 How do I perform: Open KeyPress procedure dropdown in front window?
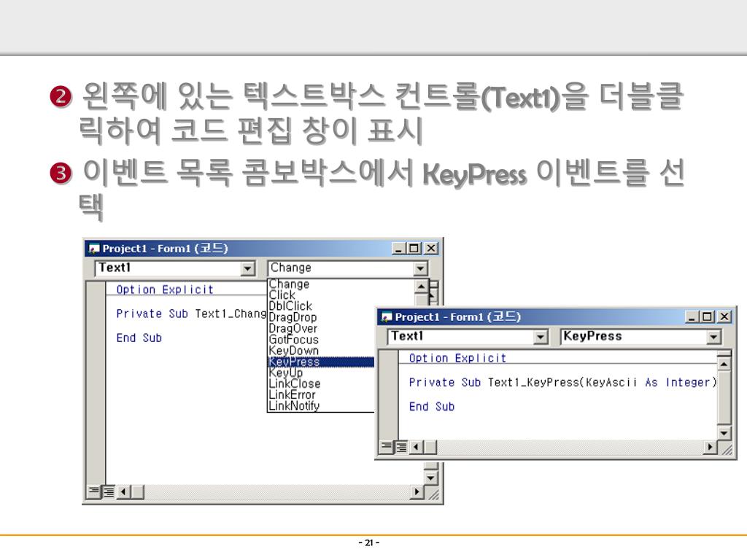pyautogui.click(x=713, y=337)
